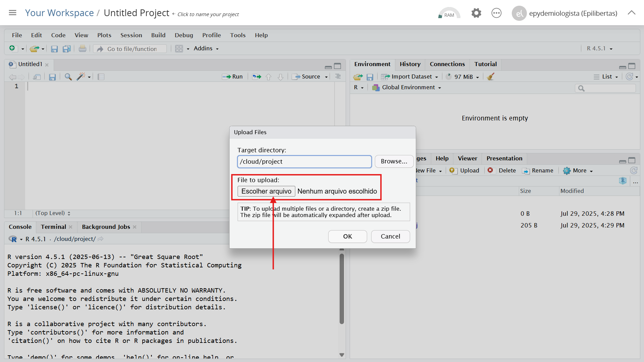Click the print current file icon
644x362 pixels.
(x=82, y=49)
